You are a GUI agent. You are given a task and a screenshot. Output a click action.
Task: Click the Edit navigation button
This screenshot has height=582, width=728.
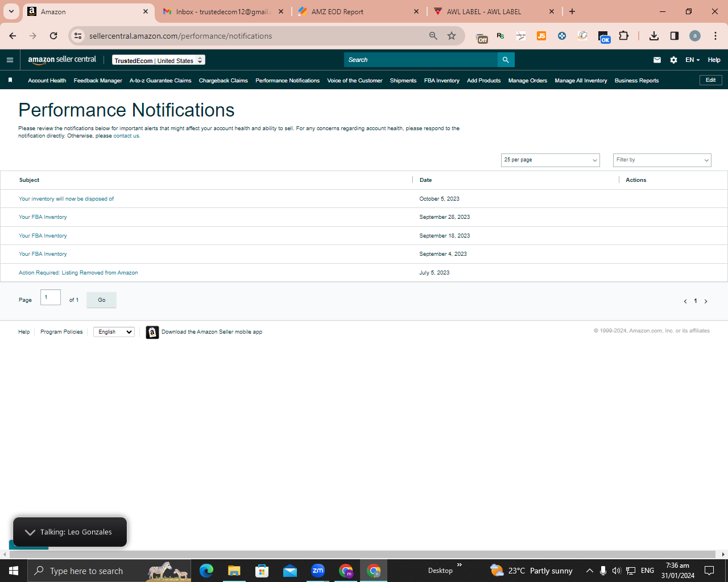click(x=711, y=80)
